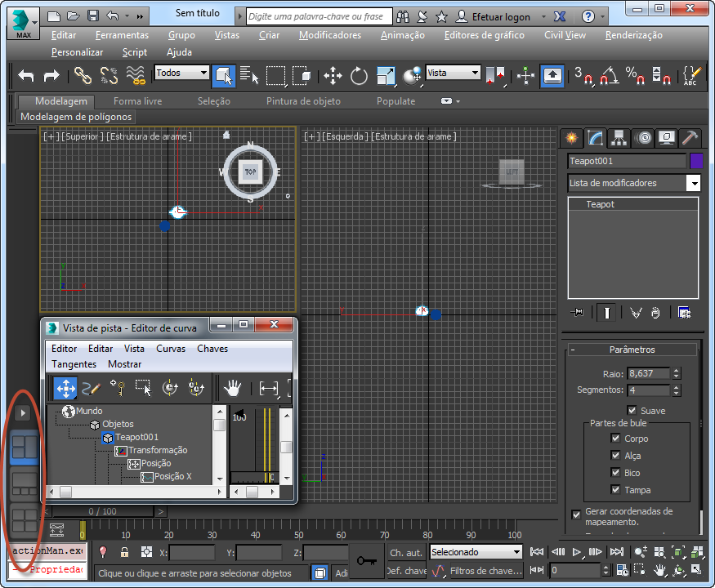
Task: Expand the Vista reference coordinate dropdown
Action: [474, 73]
